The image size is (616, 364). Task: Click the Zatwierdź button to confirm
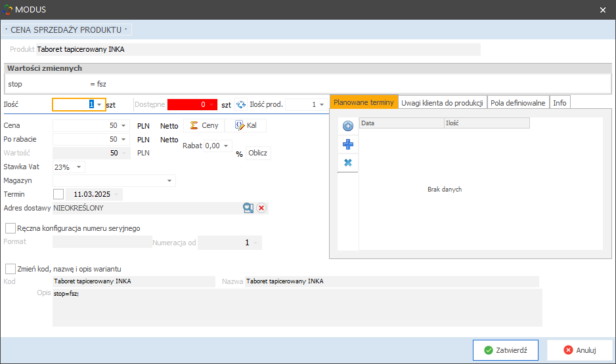[x=505, y=350]
